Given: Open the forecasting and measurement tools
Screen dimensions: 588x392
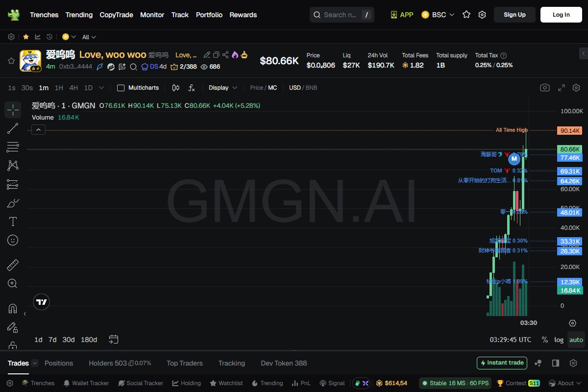Looking at the screenshot, I should [13, 184].
